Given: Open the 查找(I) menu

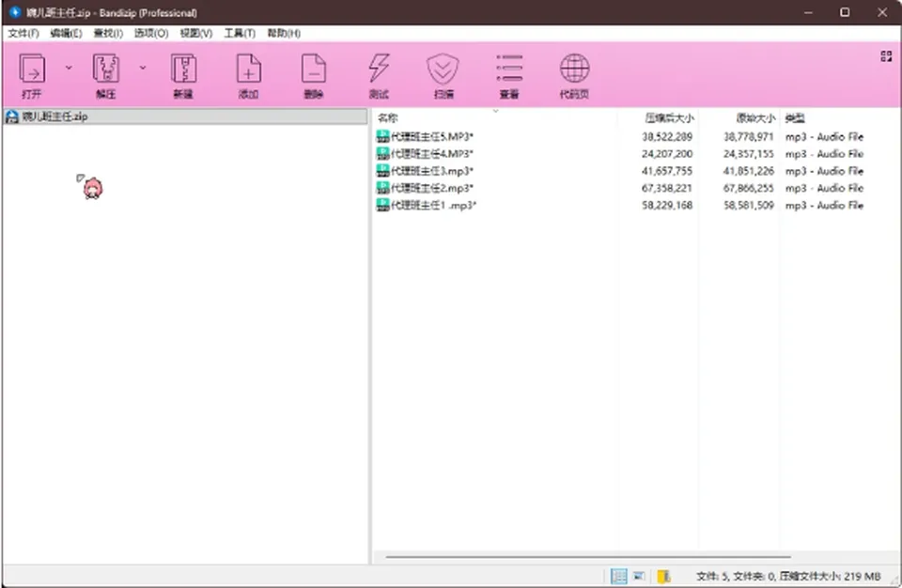Looking at the screenshot, I should (x=108, y=34).
